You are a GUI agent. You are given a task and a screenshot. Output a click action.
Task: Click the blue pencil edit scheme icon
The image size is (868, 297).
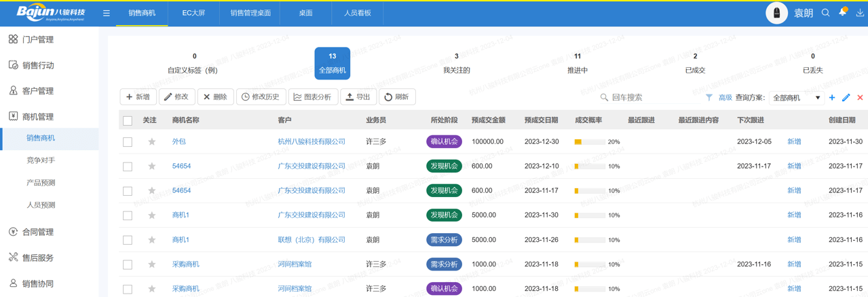click(846, 98)
